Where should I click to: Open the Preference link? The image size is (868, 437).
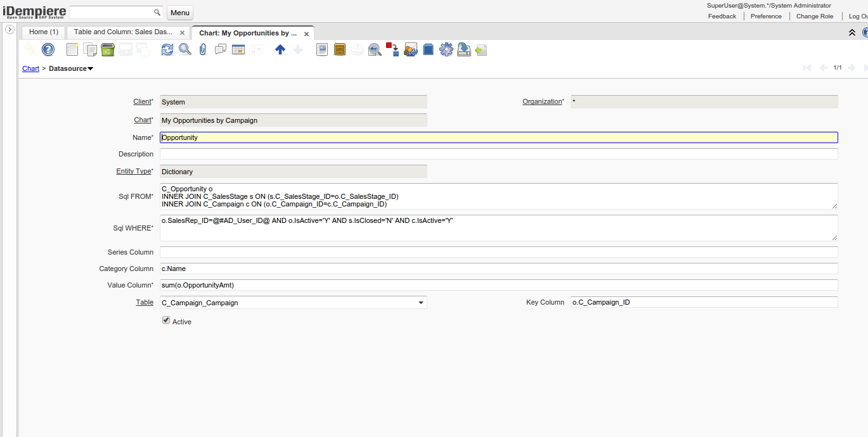[766, 16]
